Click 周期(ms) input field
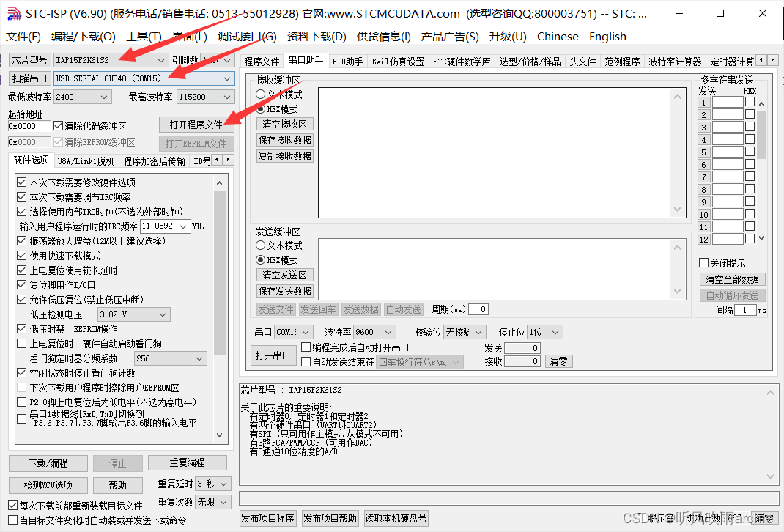Image resolution: width=784 pixels, height=532 pixels. (x=478, y=309)
